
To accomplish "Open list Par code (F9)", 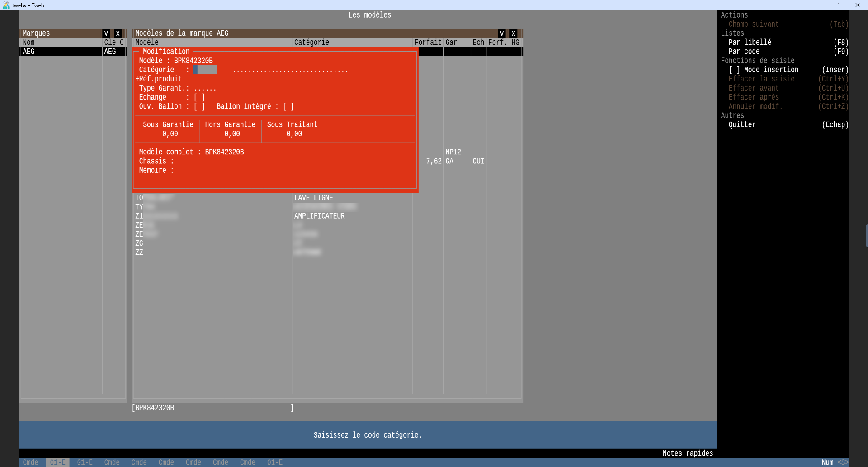I will (744, 52).
